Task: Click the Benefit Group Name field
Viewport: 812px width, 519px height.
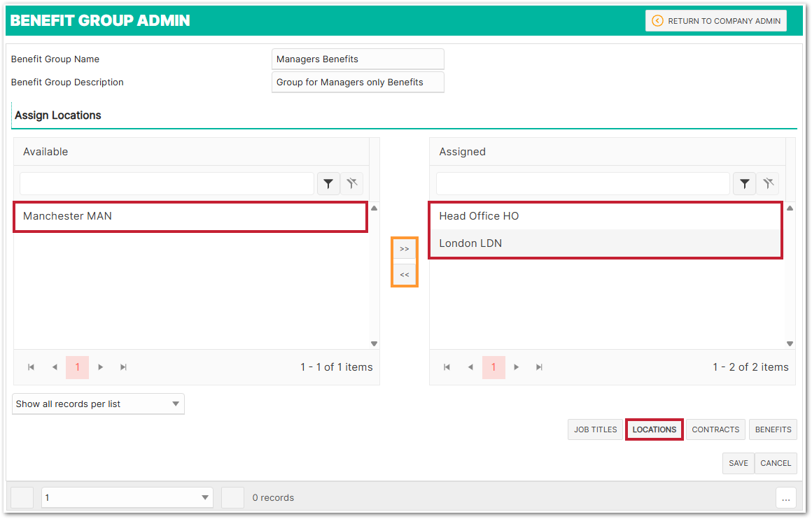Action: pyautogui.click(x=358, y=59)
